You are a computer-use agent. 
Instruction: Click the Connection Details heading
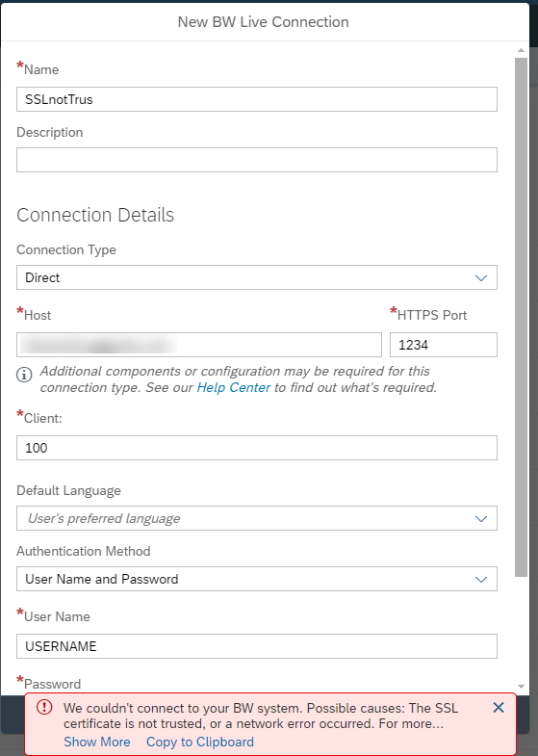[x=95, y=215]
